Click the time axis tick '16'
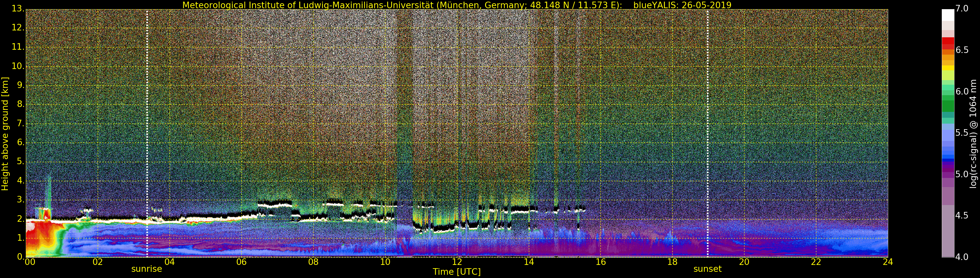 pyautogui.click(x=601, y=262)
